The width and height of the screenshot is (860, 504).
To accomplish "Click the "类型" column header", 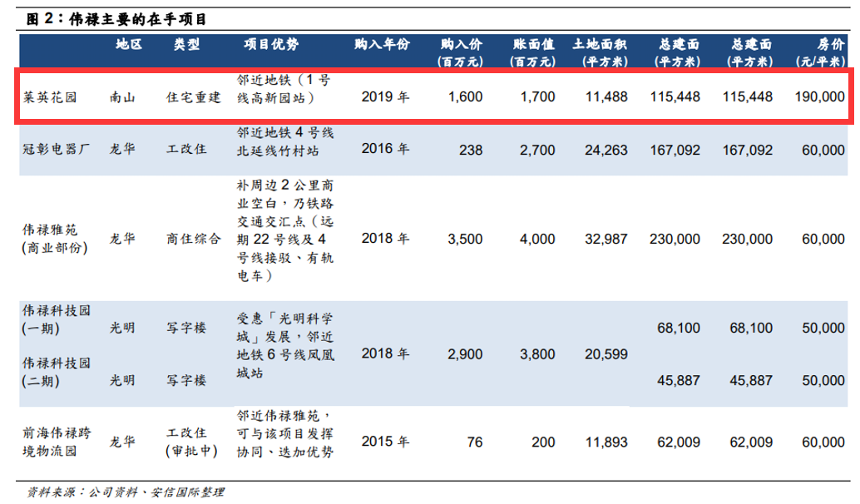I will (186, 45).
